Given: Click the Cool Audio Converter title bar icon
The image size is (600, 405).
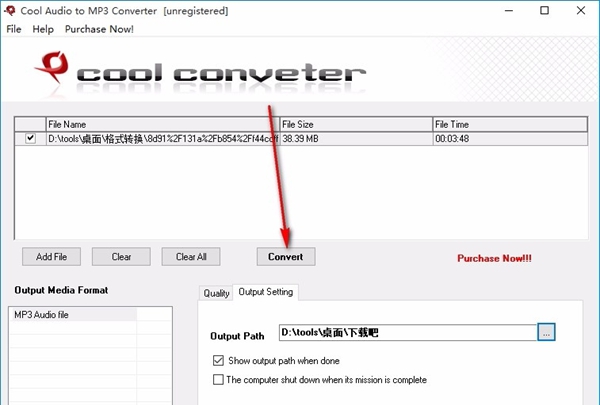Looking at the screenshot, I should point(10,10).
